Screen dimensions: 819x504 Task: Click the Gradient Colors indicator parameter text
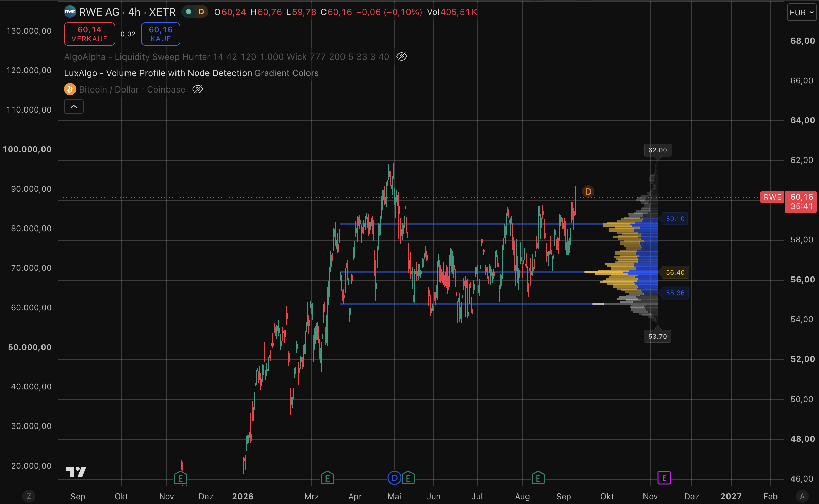click(286, 73)
